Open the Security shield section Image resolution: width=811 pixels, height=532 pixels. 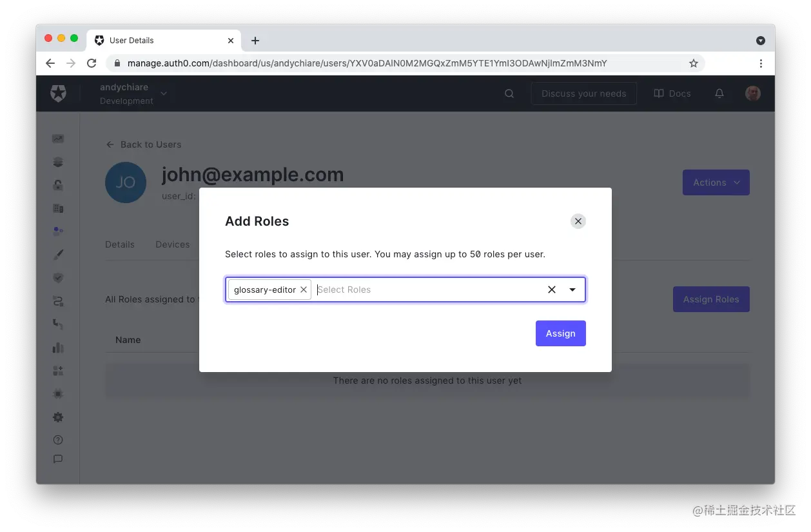tap(58, 278)
